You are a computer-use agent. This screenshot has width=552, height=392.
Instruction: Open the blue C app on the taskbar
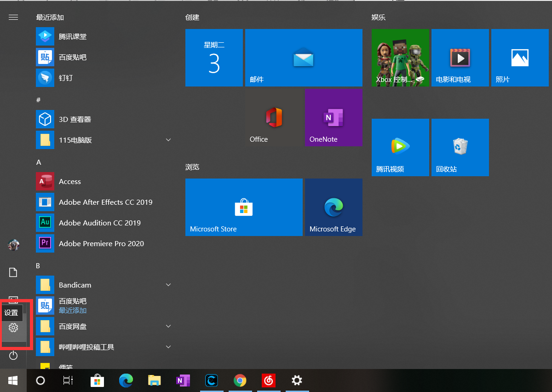click(x=212, y=380)
